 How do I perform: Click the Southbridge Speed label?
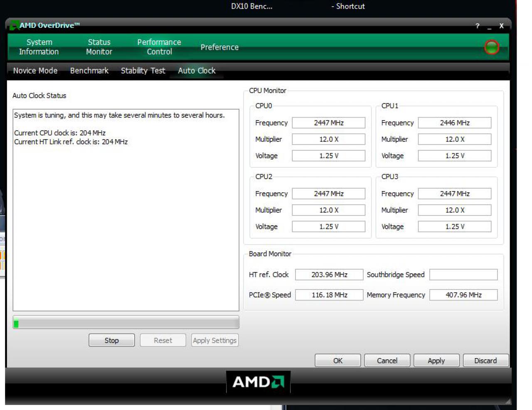(x=396, y=275)
